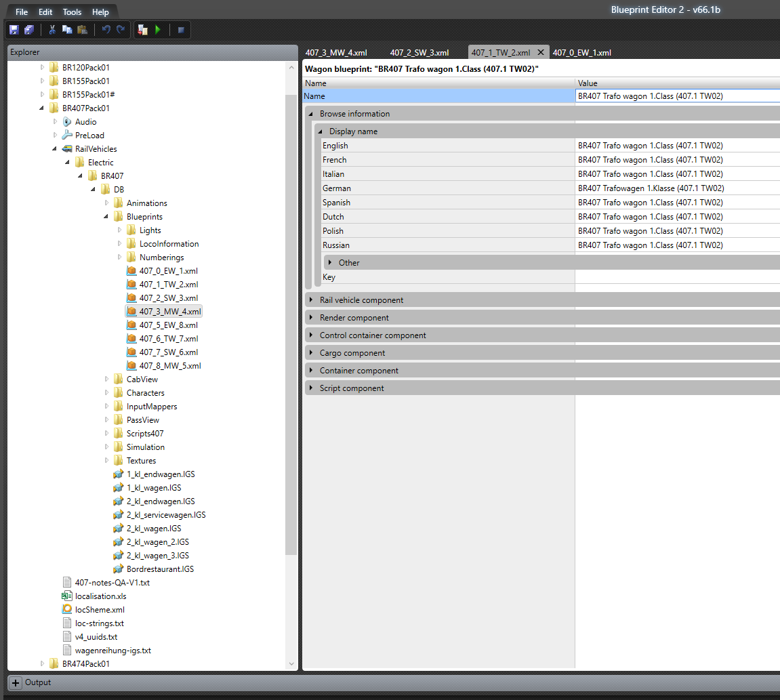Open the Tools menu
Screen dimensions: 780x700
72,12
